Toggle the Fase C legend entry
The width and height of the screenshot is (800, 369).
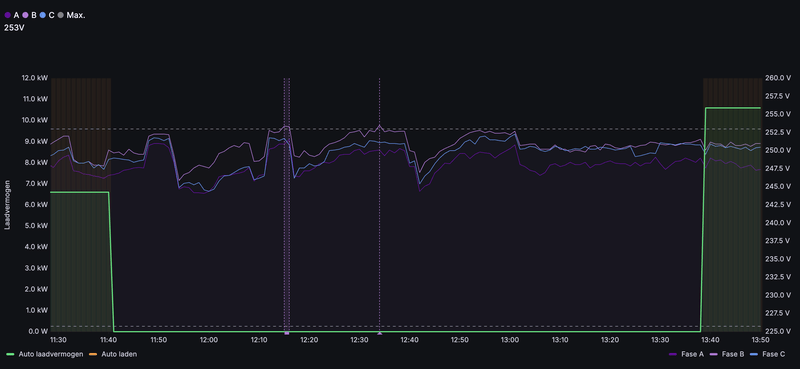pyautogui.click(x=767, y=353)
